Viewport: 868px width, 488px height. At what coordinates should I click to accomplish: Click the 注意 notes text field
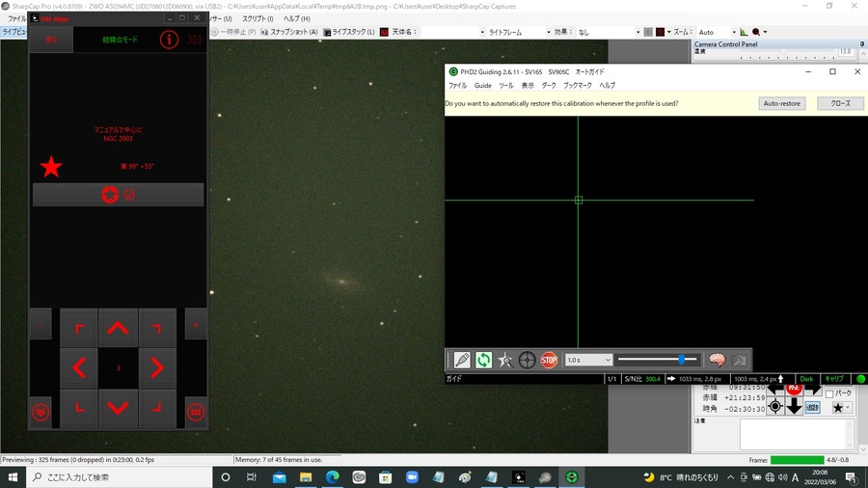click(x=798, y=434)
